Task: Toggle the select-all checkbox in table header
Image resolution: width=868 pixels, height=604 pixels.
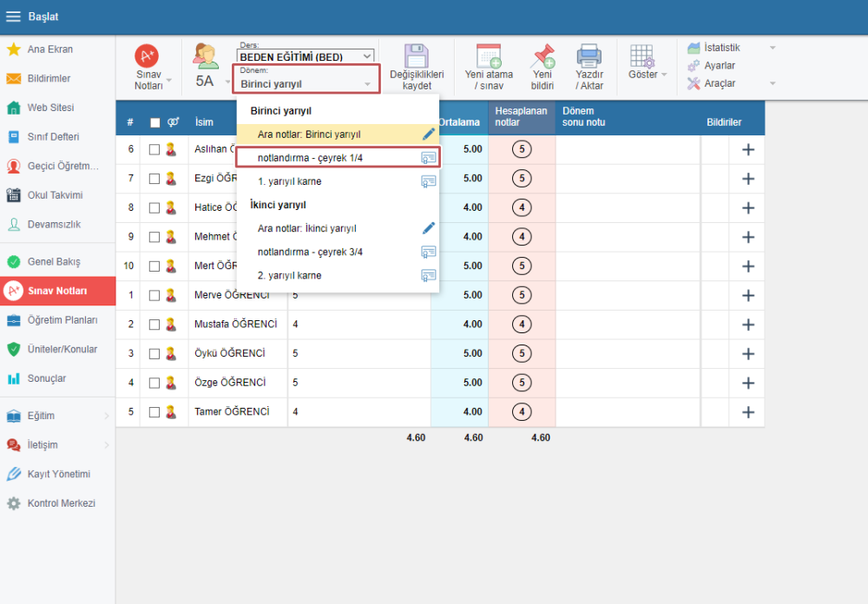Action: 155,122
